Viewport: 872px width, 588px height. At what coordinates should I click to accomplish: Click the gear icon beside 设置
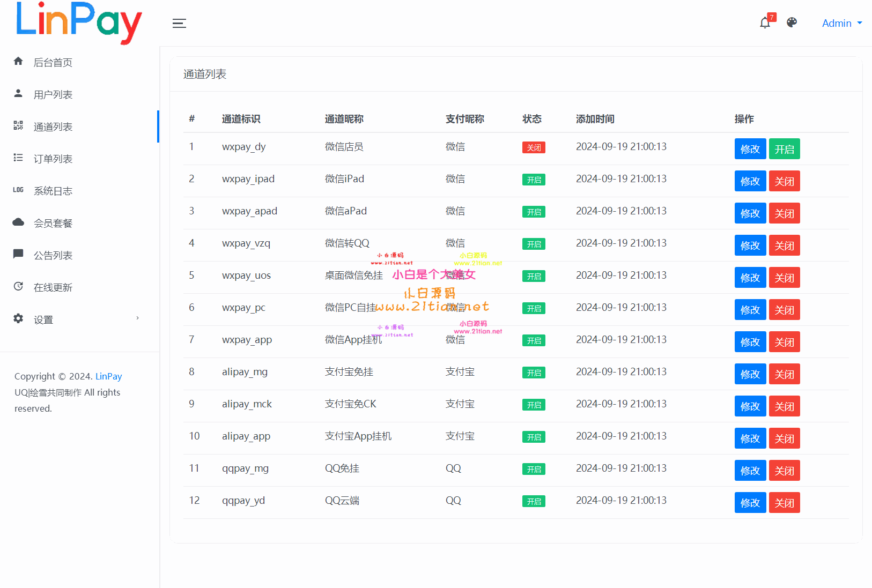[x=18, y=318]
